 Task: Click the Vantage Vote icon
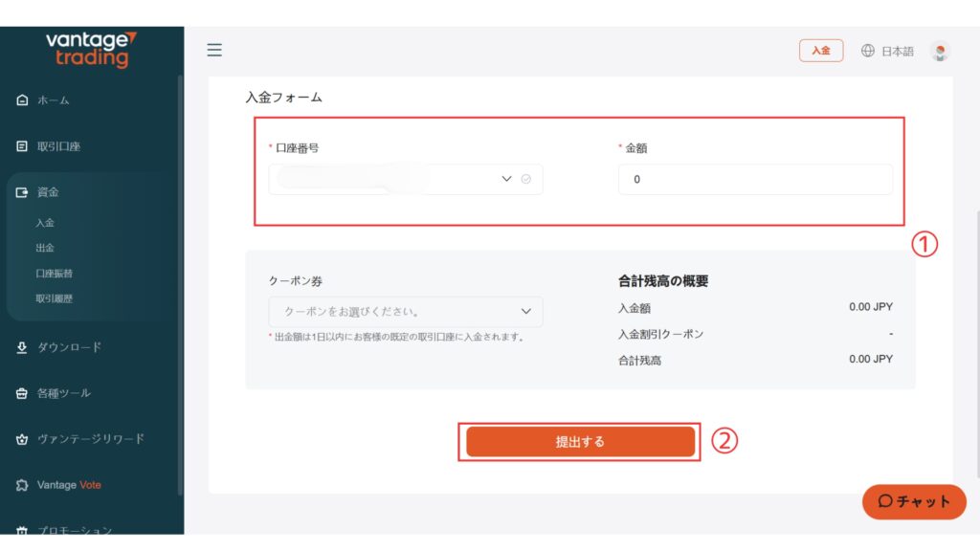pyautogui.click(x=23, y=485)
